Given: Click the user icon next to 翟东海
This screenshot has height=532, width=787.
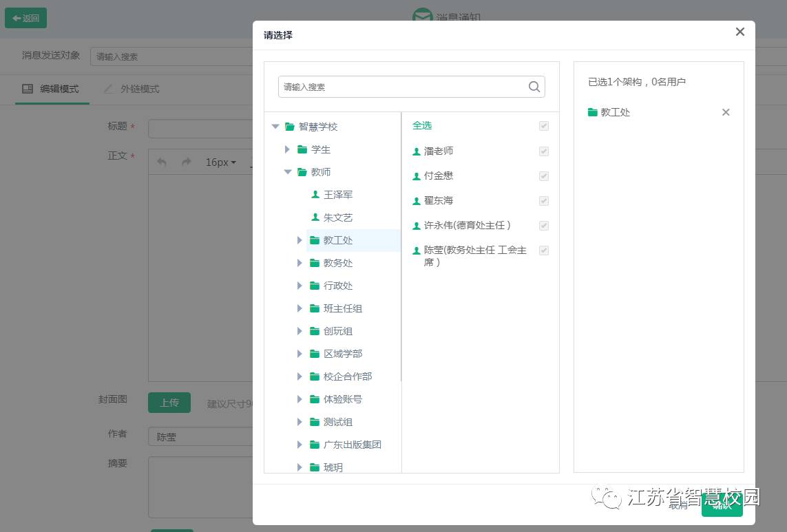Looking at the screenshot, I should [416, 201].
